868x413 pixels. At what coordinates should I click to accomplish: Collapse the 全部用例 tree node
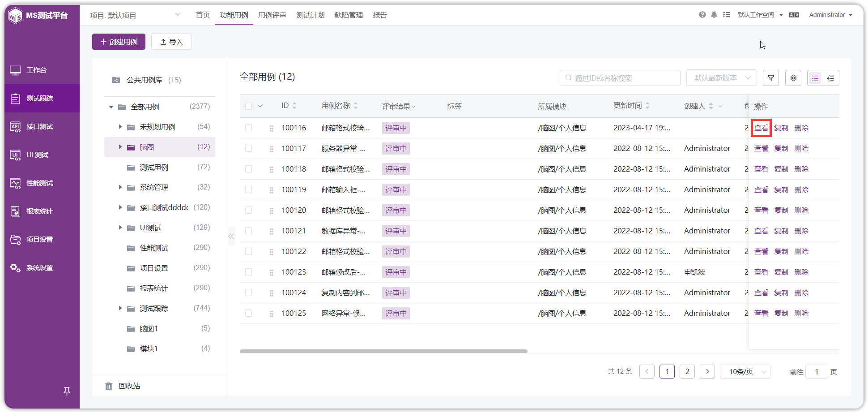pyautogui.click(x=111, y=107)
